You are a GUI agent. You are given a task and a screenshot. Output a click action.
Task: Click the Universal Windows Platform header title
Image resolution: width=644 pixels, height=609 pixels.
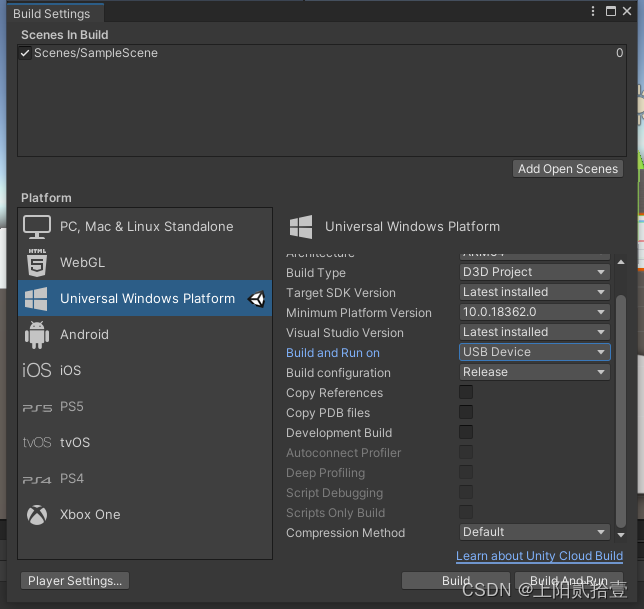pos(412,227)
